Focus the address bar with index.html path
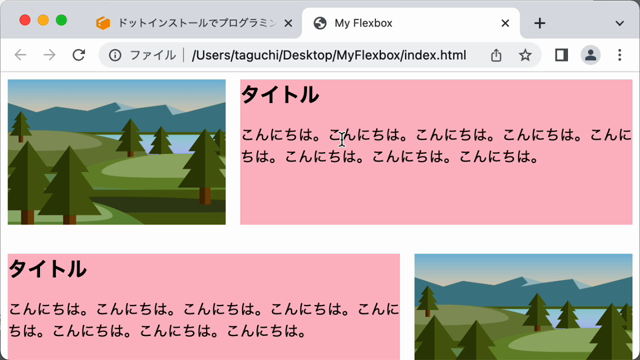Screen dimensions: 640x360 coord(329,55)
